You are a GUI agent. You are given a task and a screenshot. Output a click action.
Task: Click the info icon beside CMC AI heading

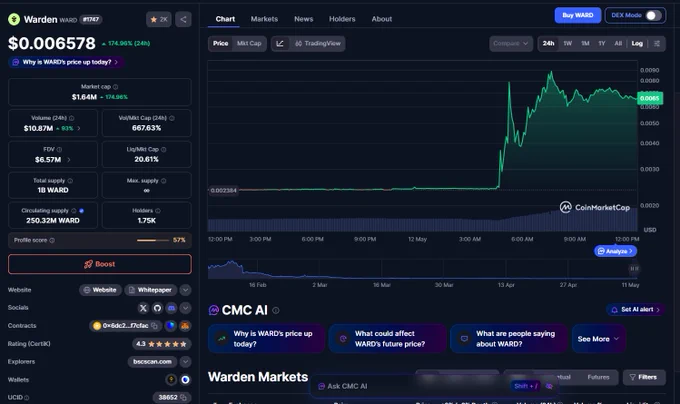point(276,310)
